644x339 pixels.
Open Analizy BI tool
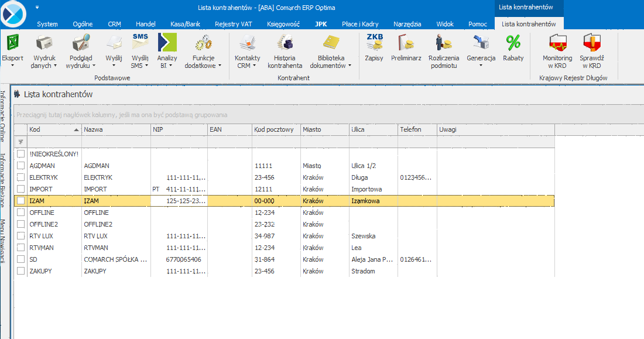pyautogui.click(x=167, y=43)
